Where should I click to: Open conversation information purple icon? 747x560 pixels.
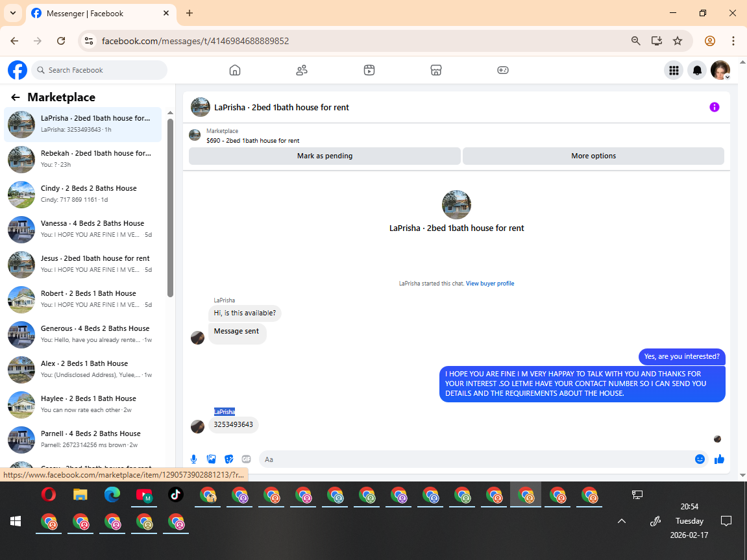tap(714, 107)
